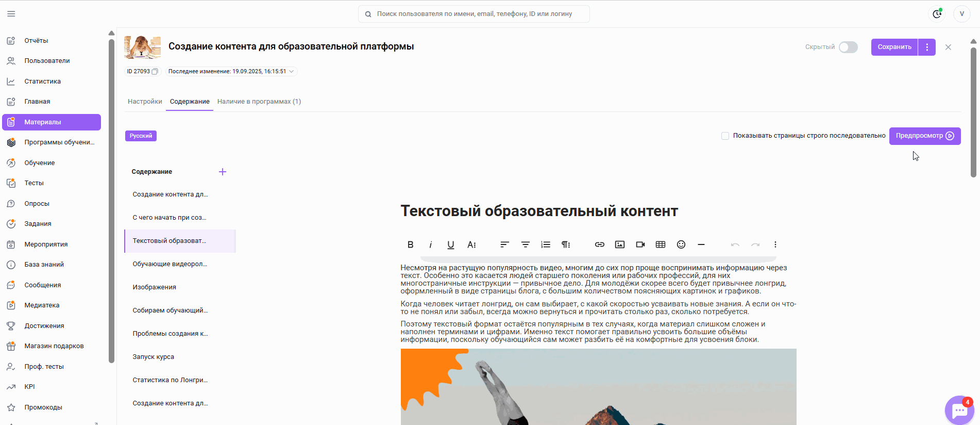Image resolution: width=980 pixels, height=425 pixels.
Task: Click the course cover thumbnail
Action: pos(143,47)
